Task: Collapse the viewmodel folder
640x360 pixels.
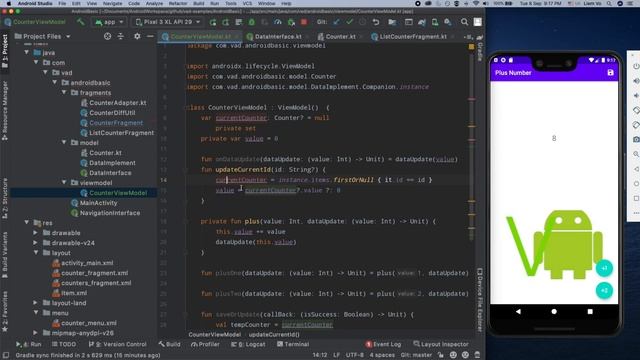Action: (64, 182)
